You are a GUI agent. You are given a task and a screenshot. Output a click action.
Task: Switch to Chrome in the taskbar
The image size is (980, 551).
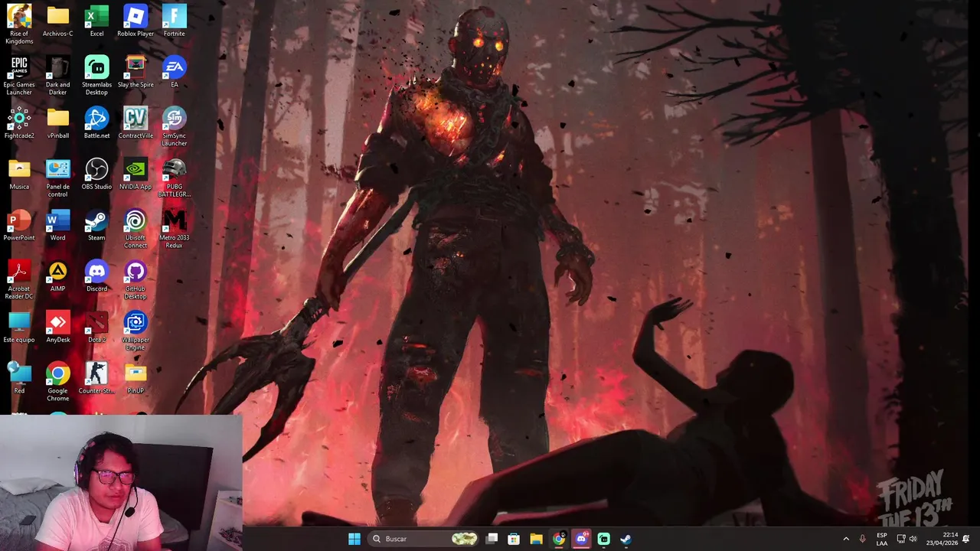[559, 539]
